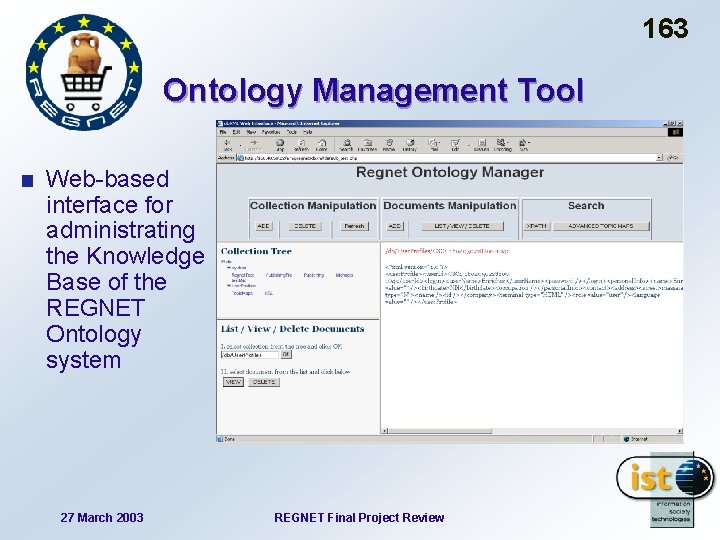720x540 pixels.
Task: Select the XSL collection link
Action: click(x=269, y=293)
